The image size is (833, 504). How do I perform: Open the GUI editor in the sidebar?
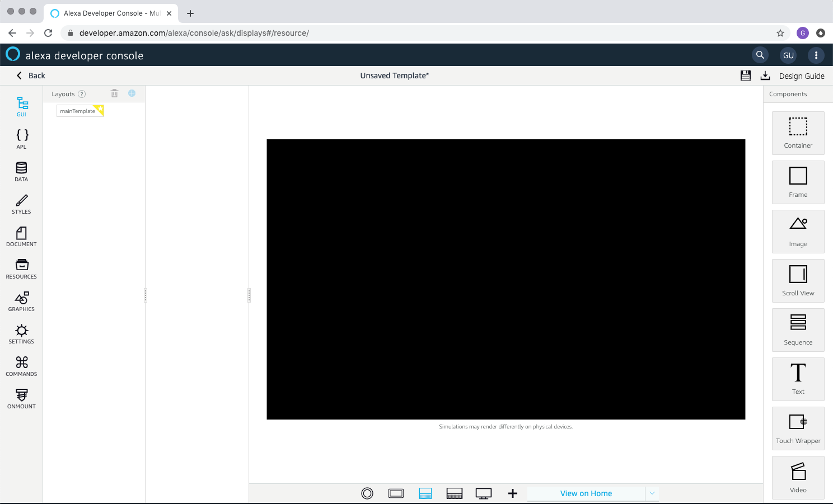click(21, 106)
